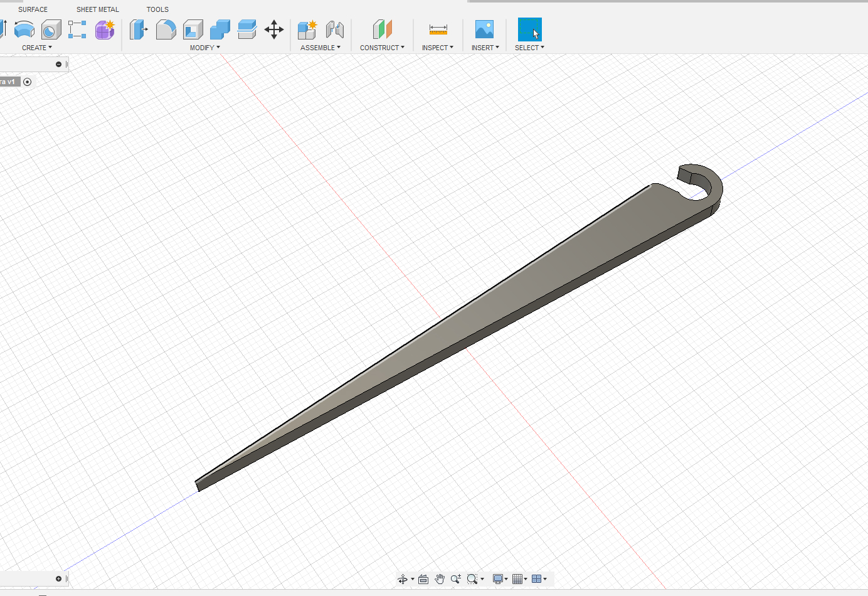Open Display Settings dropdown arrow

coord(506,579)
